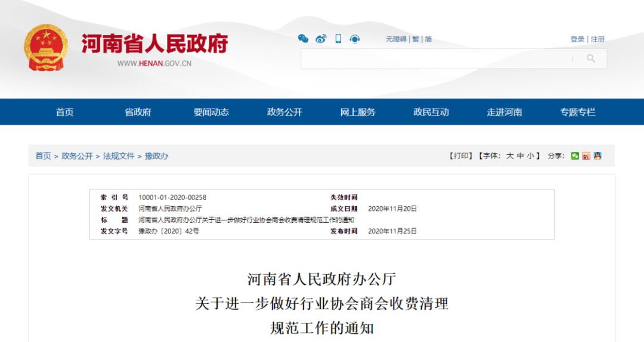This screenshot has height=342, width=644.
Task: Set font size to small 小
Action: [x=530, y=156]
